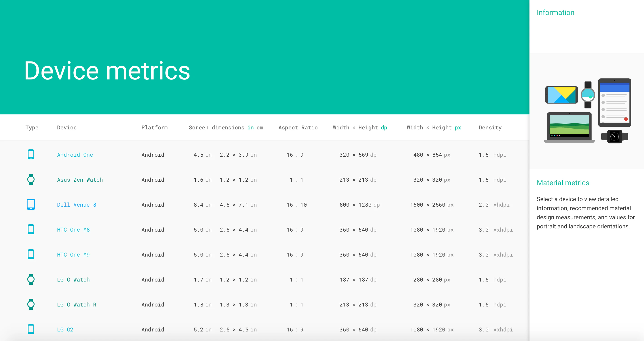Click the phone icon for Android One
Image resolution: width=644 pixels, height=341 pixels.
pos(31,154)
